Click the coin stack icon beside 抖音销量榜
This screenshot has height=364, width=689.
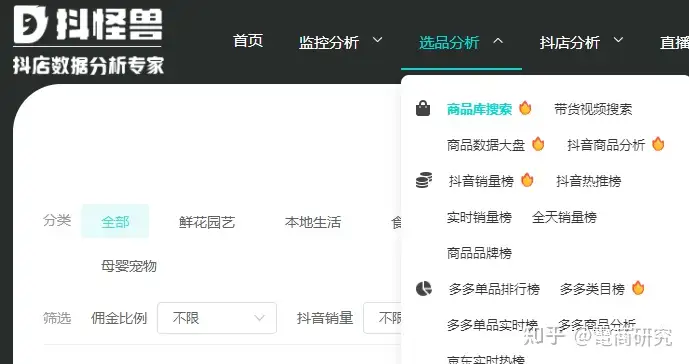tap(424, 180)
